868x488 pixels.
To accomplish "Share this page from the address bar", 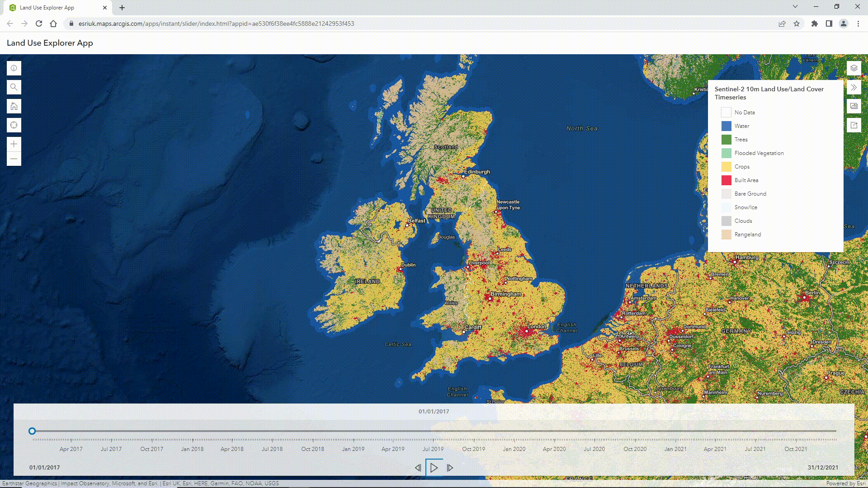I will (x=782, y=23).
